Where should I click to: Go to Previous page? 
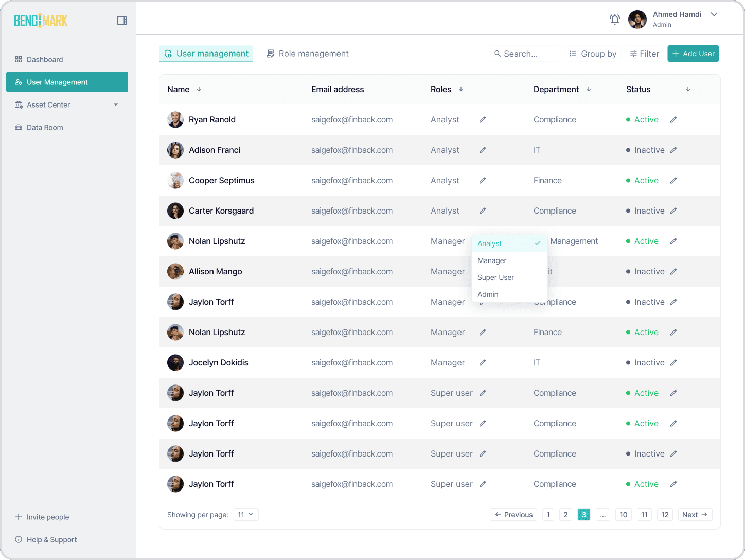[x=513, y=515]
